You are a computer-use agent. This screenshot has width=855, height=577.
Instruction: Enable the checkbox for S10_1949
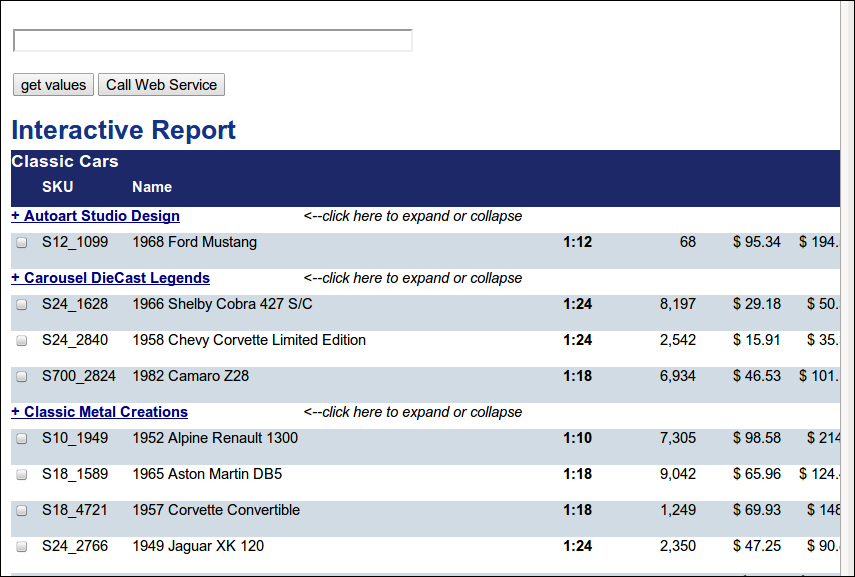click(22, 439)
